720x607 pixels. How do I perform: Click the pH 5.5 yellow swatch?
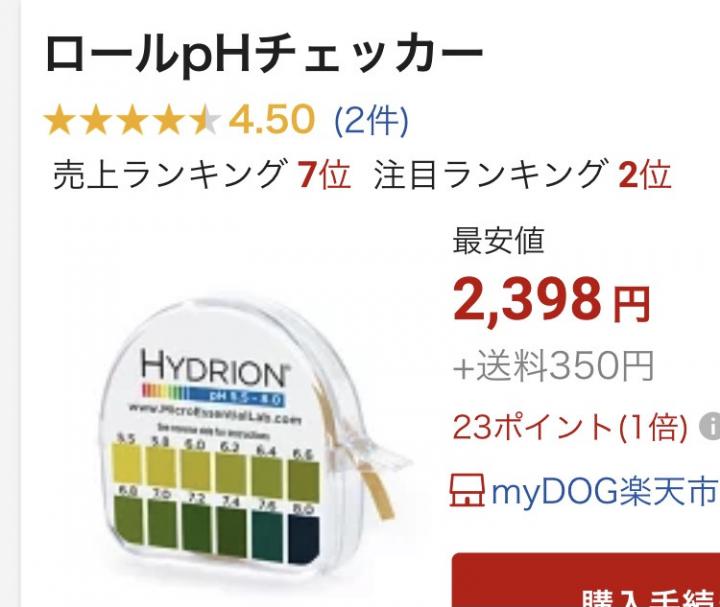[127, 463]
